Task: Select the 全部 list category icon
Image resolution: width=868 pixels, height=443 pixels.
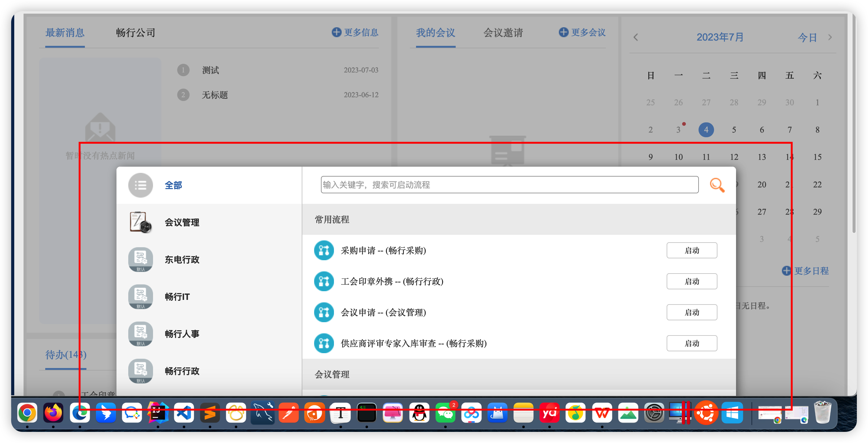Action: tap(141, 185)
